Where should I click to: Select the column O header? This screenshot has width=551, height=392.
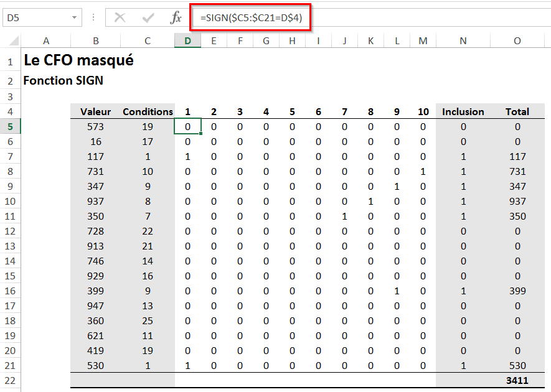pos(517,41)
